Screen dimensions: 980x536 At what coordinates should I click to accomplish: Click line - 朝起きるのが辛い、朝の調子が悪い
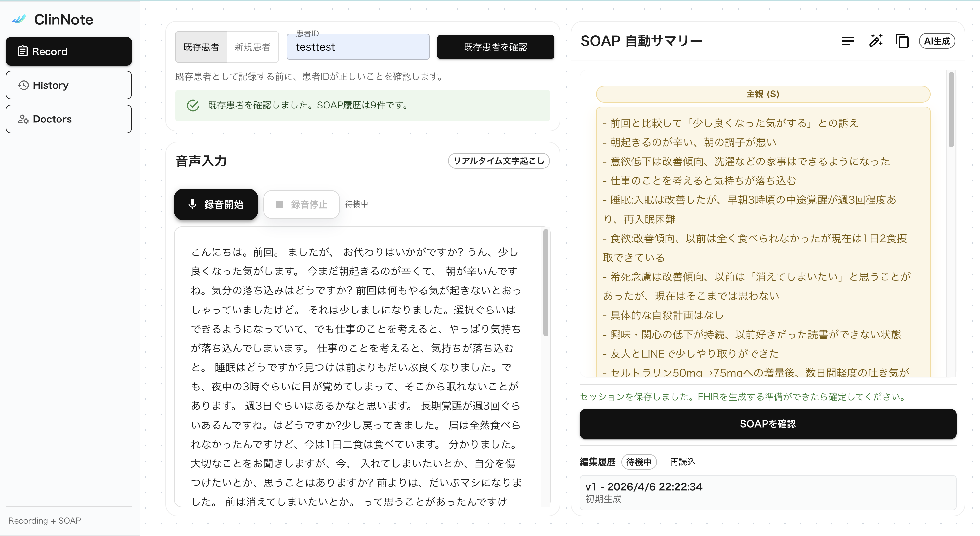click(x=690, y=142)
